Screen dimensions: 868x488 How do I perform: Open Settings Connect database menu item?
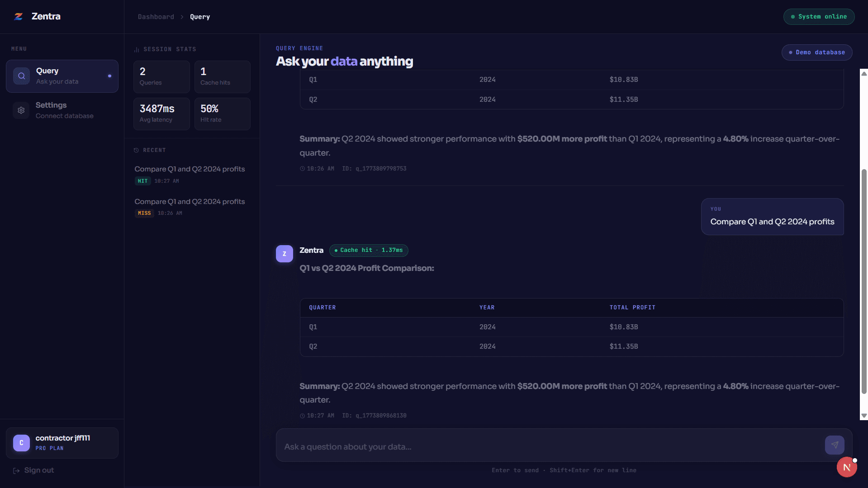[x=62, y=110]
